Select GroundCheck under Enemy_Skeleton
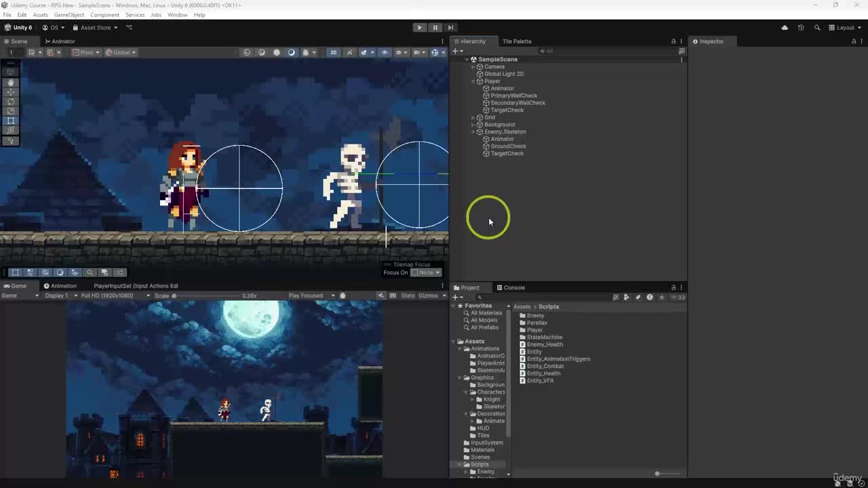The height and width of the screenshot is (488, 868). (x=508, y=146)
